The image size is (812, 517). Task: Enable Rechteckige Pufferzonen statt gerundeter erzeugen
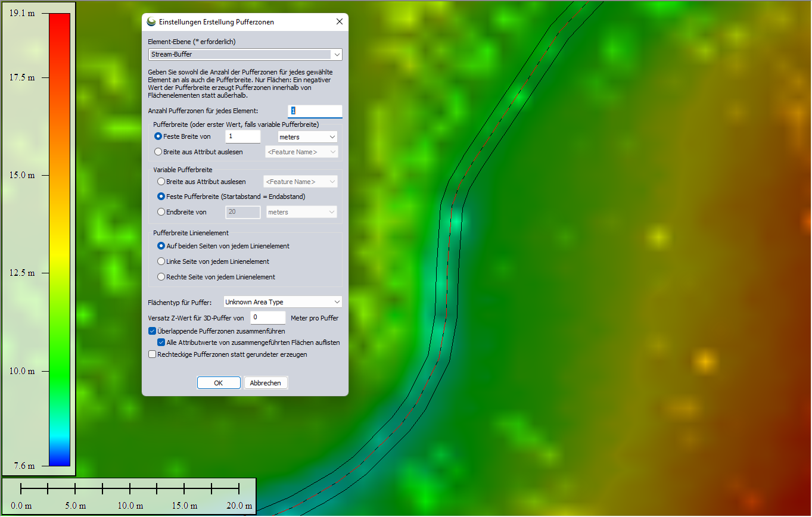152,354
